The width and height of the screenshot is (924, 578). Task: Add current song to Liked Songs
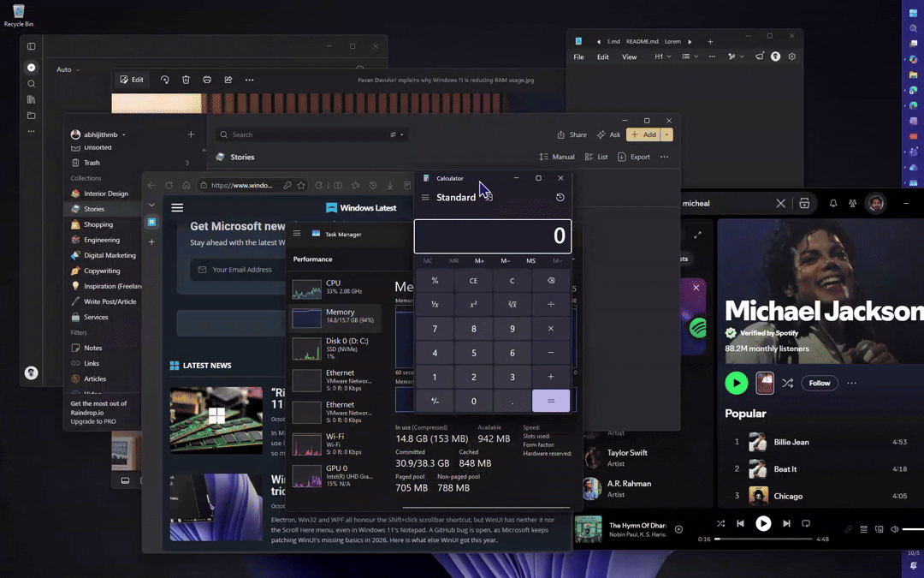678,529
